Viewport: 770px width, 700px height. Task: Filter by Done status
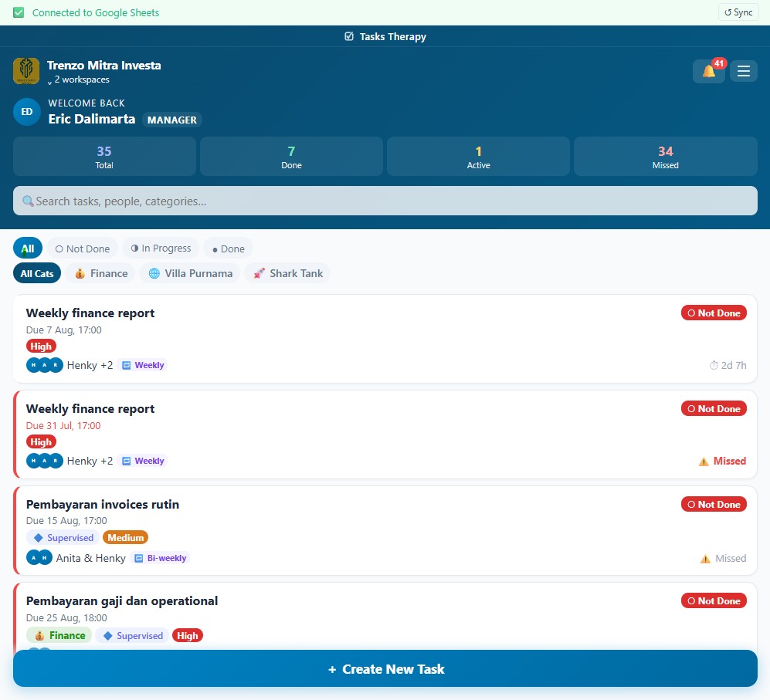229,249
